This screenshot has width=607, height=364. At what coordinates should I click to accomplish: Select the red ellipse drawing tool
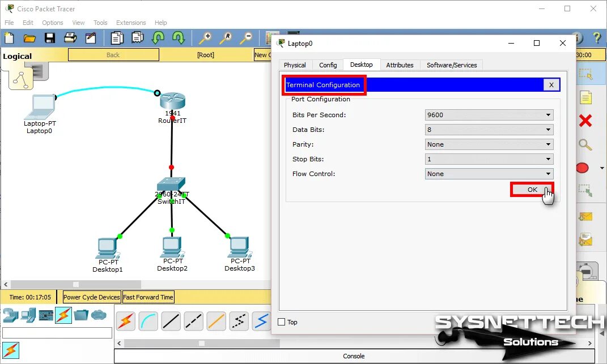point(583,168)
